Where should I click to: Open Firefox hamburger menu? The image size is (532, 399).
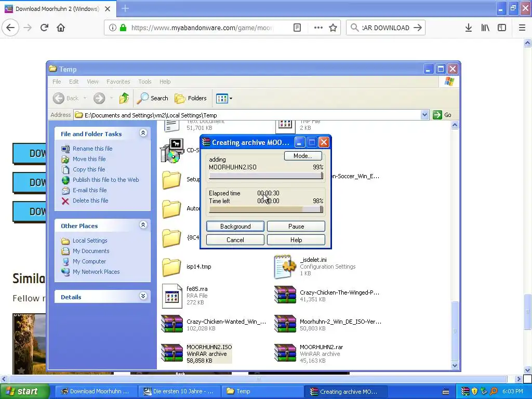[x=522, y=28]
